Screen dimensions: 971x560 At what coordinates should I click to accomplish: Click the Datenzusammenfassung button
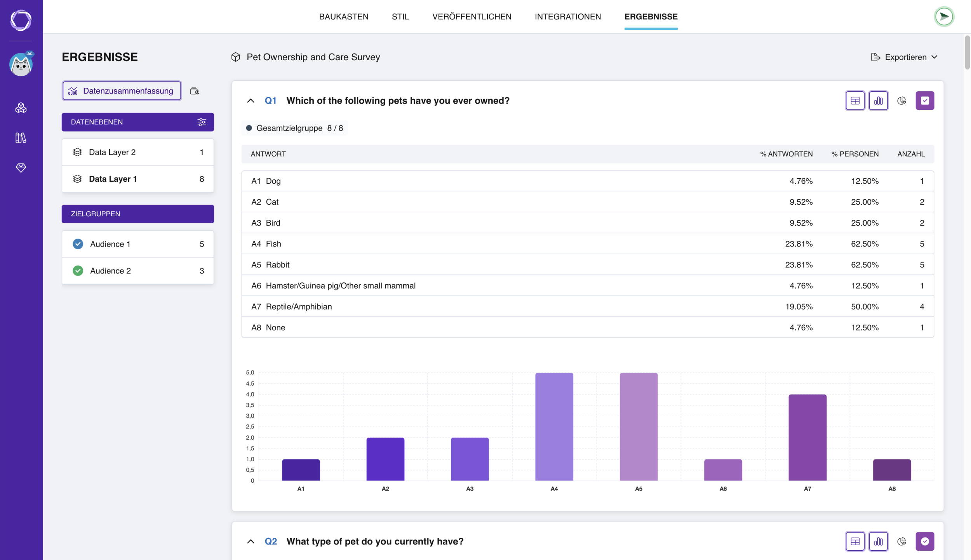click(x=122, y=91)
